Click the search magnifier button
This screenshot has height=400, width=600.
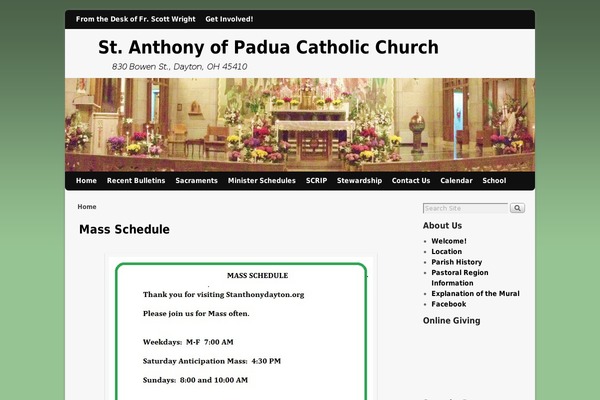click(517, 208)
